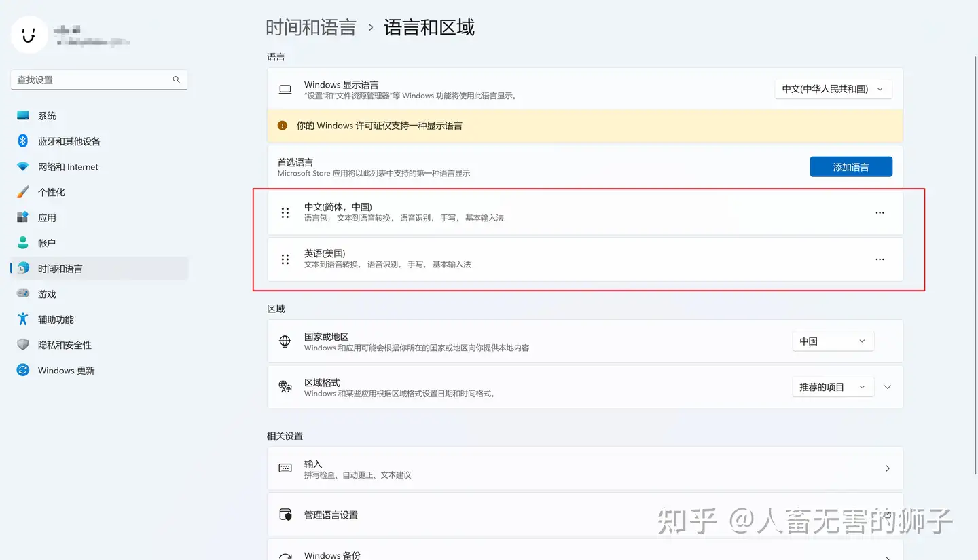
Task: Click the 应用 apps icon
Action: click(x=23, y=217)
